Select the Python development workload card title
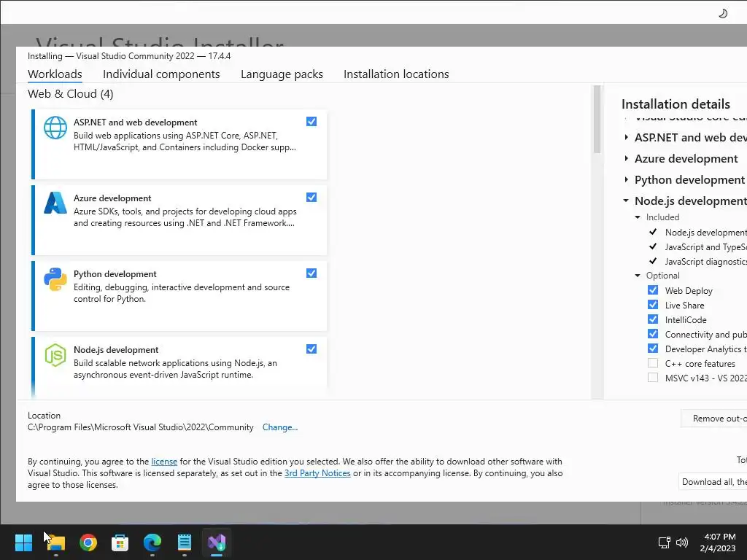This screenshot has width=747, height=560. click(115, 274)
